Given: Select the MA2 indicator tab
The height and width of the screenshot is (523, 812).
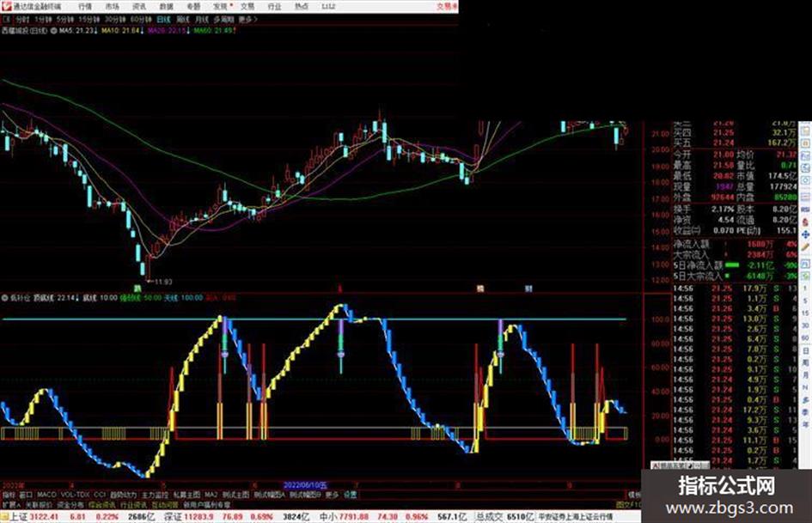Looking at the screenshot, I should coord(211,495).
